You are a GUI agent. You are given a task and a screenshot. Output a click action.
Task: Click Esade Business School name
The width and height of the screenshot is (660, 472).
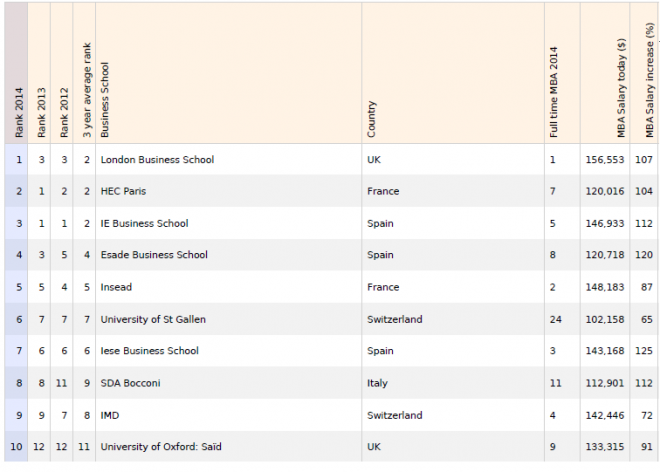pos(154,255)
